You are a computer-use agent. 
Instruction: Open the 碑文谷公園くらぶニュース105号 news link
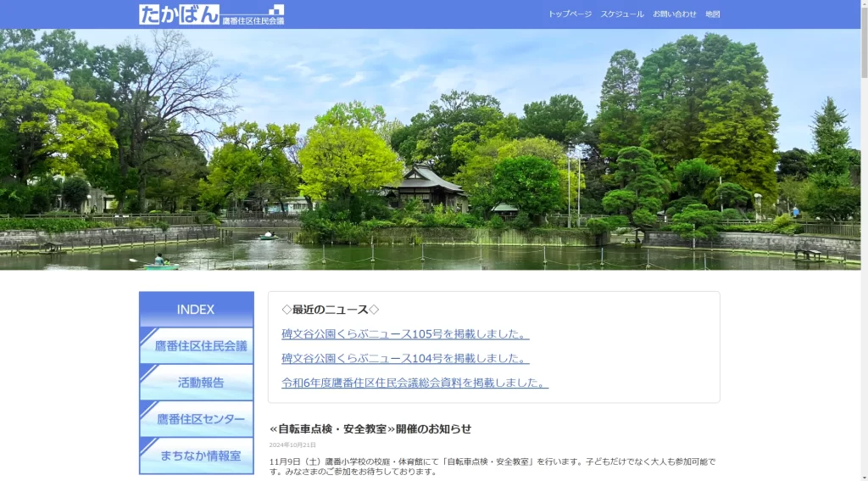coord(405,334)
